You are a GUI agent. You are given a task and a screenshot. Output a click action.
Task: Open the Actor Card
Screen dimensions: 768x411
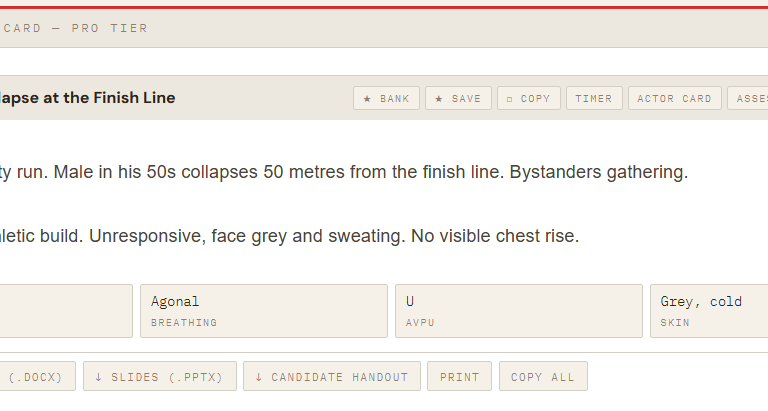674,98
